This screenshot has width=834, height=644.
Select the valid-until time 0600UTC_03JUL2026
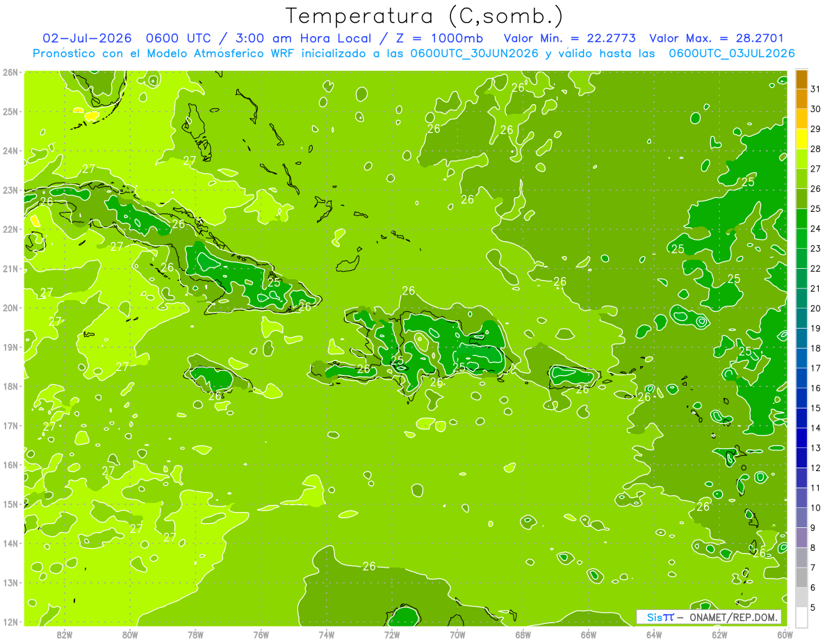coord(732,53)
